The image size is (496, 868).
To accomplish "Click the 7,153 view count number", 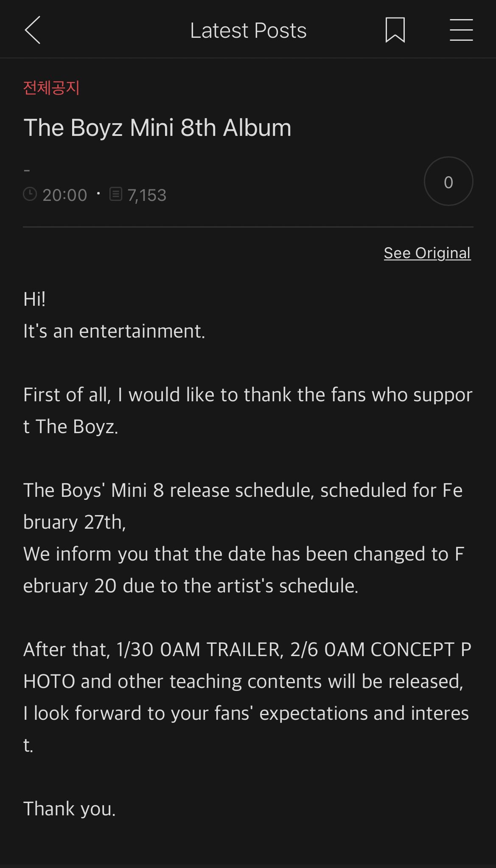I will [x=147, y=195].
